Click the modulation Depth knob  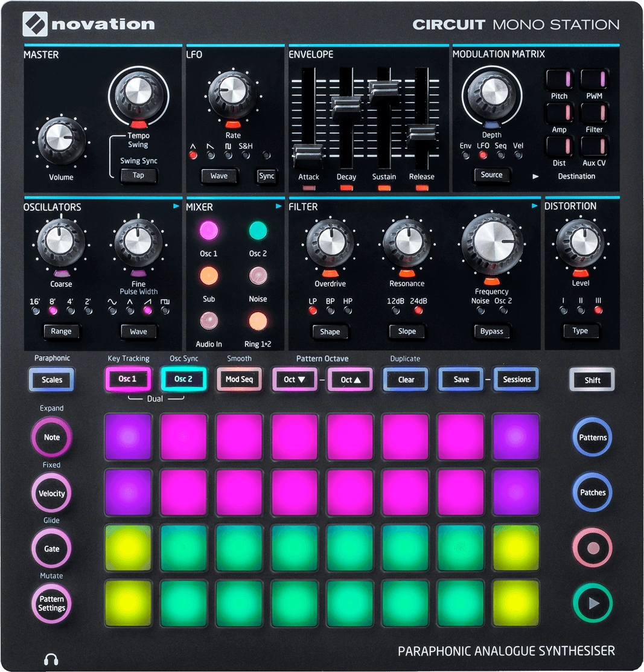tap(491, 94)
